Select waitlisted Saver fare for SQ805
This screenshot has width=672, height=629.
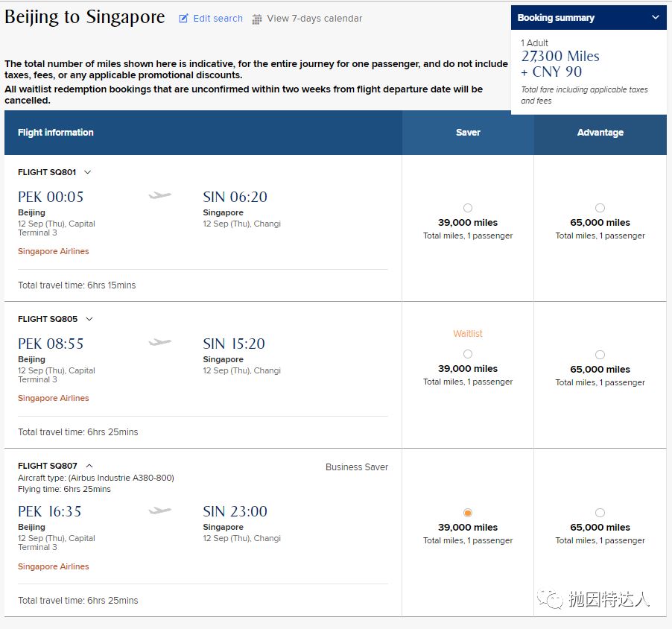click(x=468, y=354)
